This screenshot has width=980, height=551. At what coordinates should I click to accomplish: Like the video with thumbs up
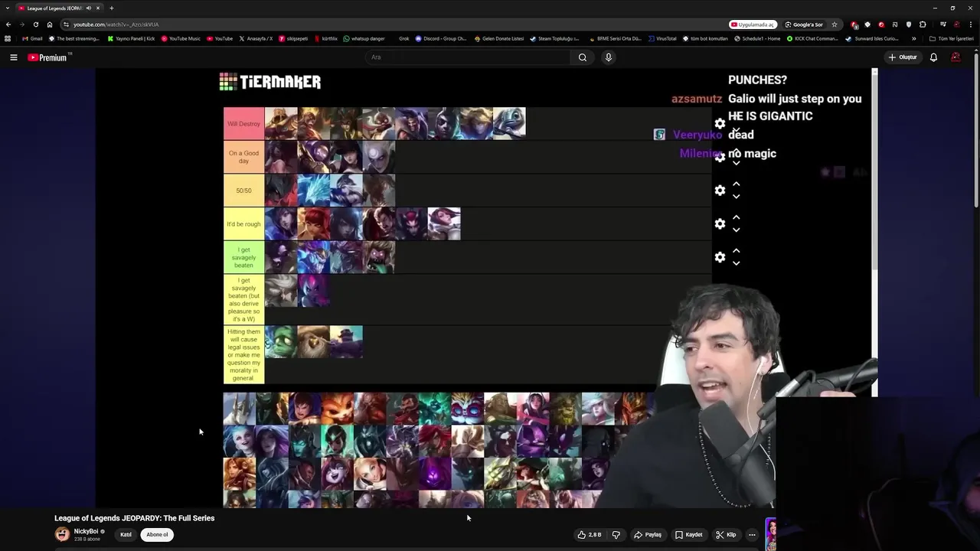590,535
